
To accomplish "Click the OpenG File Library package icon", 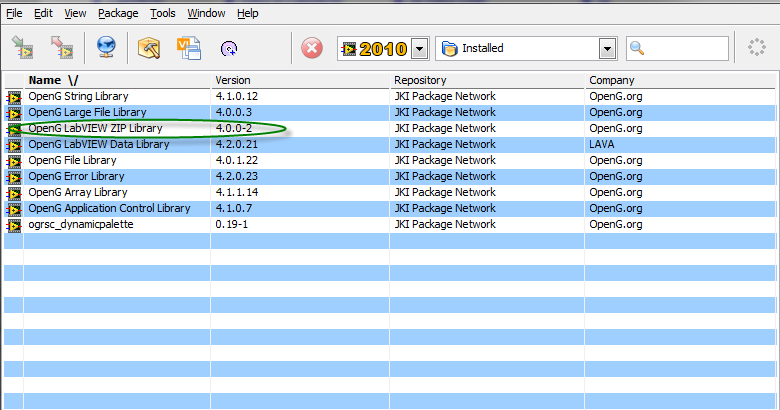I will tap(14, 161).
